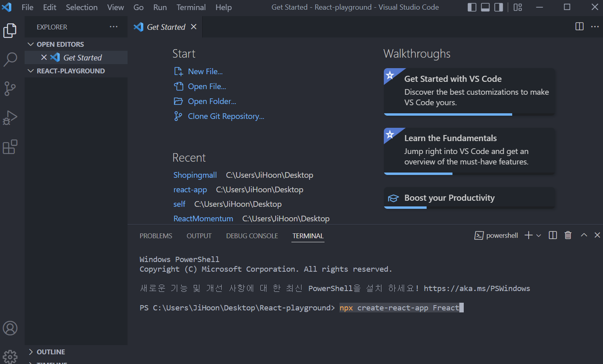Open the Source Control view

point(10,89)
